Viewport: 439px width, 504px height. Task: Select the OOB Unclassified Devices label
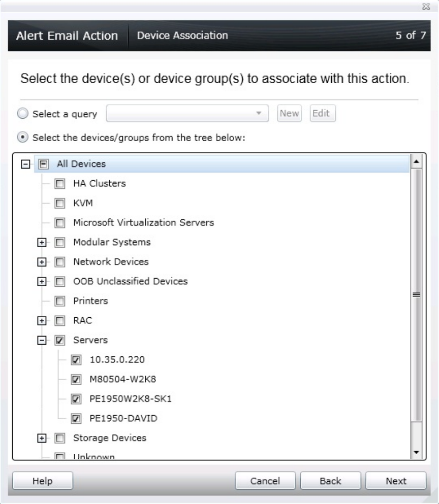click(131, 281)
